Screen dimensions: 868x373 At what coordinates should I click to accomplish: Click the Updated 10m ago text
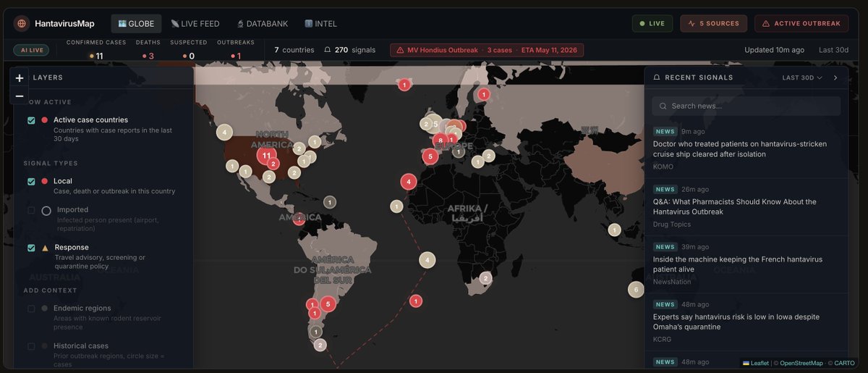pyautogui.click(x=774, y=50)
